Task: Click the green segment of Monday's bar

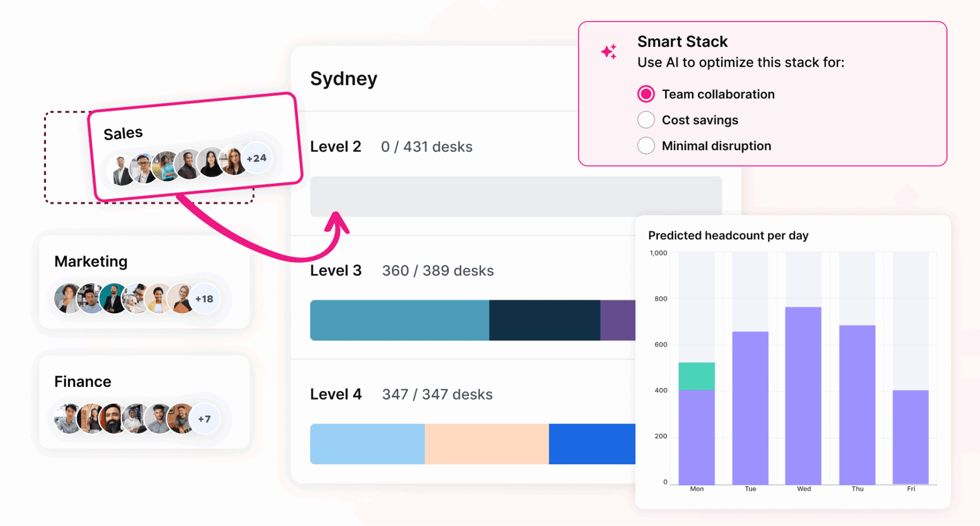Action: click(696, 376)
